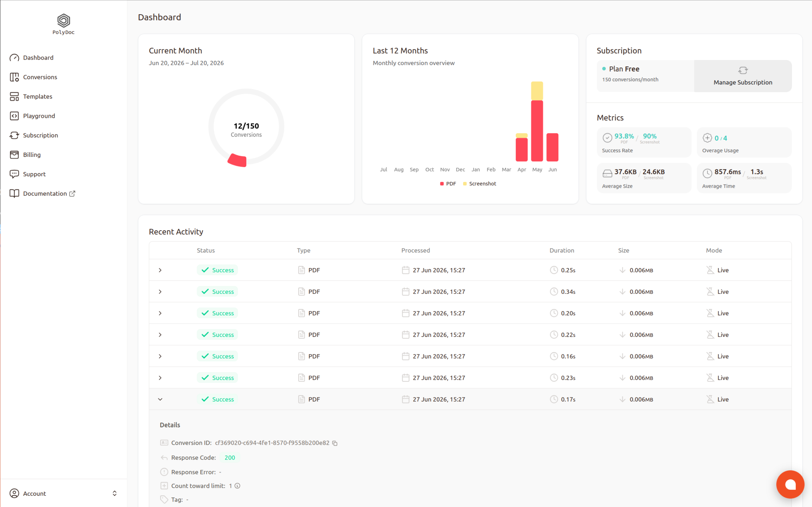Expand the row with duration 0.25s
Image resolution: width=812 pixels, height=507 pixels.
coord(160,270)
